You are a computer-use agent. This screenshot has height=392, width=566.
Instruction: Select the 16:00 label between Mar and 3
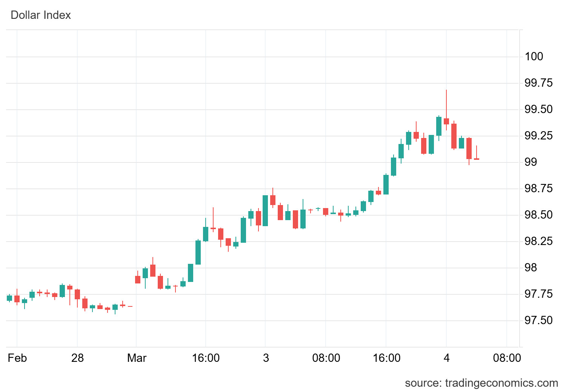click(206, 358)
